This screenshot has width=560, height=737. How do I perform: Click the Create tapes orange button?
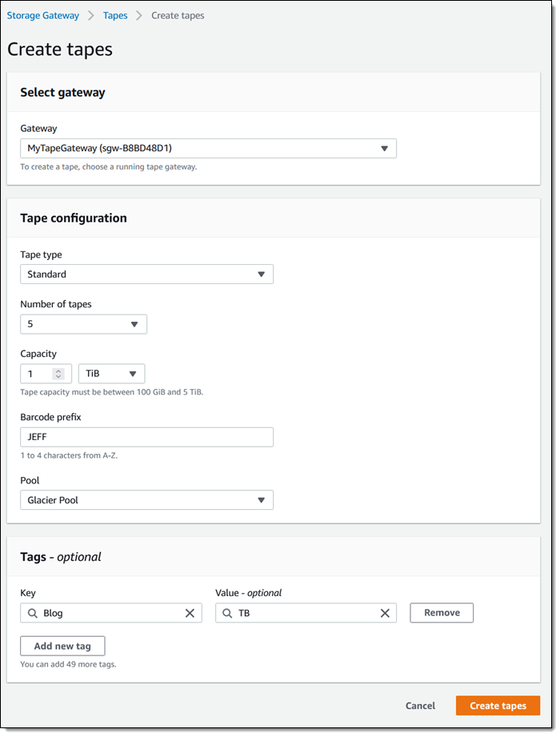pos(498,706)
